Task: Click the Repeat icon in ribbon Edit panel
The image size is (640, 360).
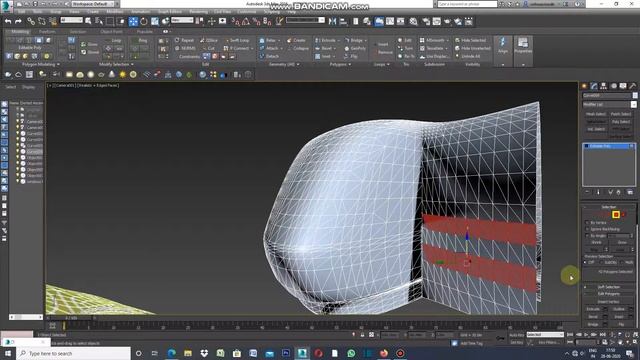Action: pyautogui.click(x=177, y=40)
